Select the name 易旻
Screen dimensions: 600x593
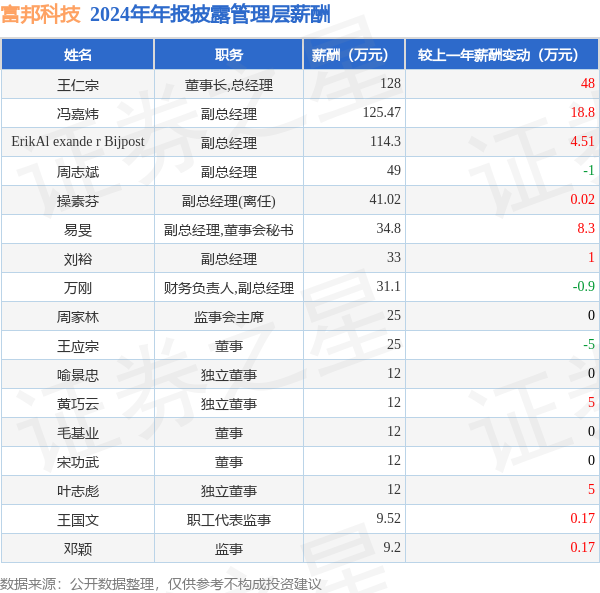click(x=78, y=230)
